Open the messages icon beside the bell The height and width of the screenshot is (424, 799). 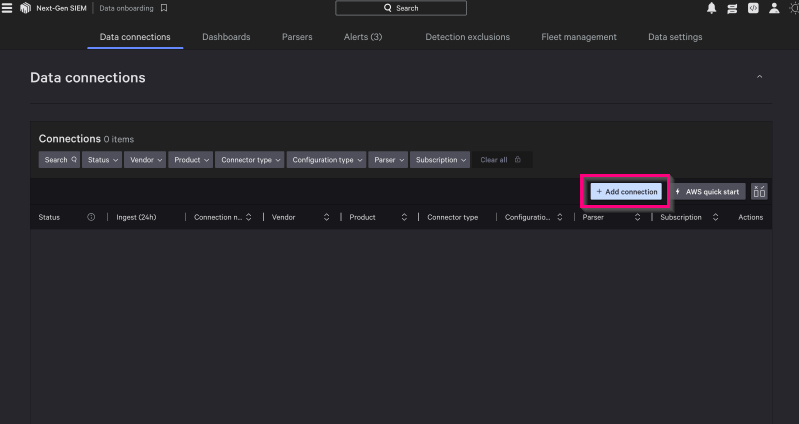732,8
